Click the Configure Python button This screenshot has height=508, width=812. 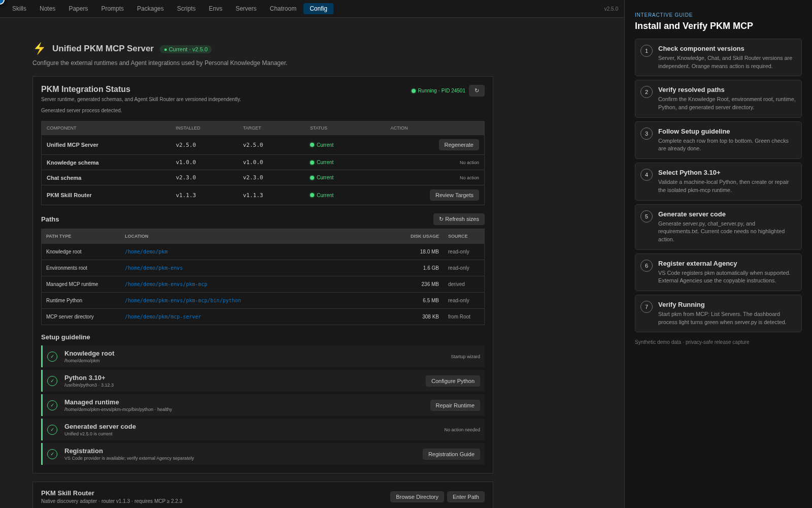453,381
